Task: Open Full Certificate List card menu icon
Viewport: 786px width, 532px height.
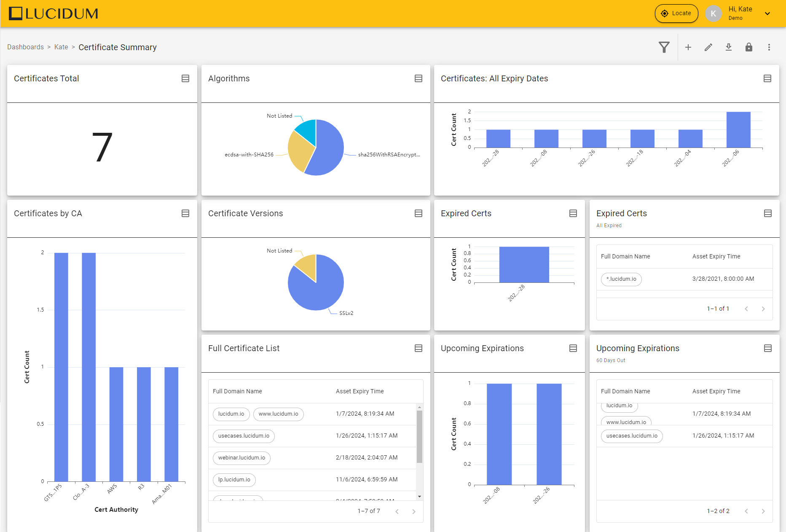Action: click(x=418, y=348)
